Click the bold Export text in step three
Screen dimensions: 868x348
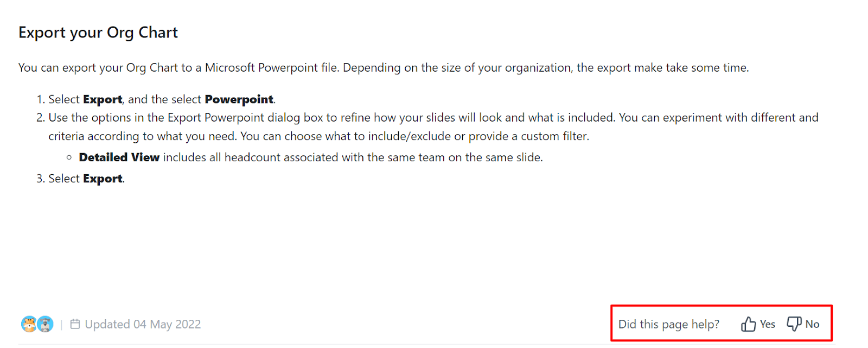coord(103,178)
